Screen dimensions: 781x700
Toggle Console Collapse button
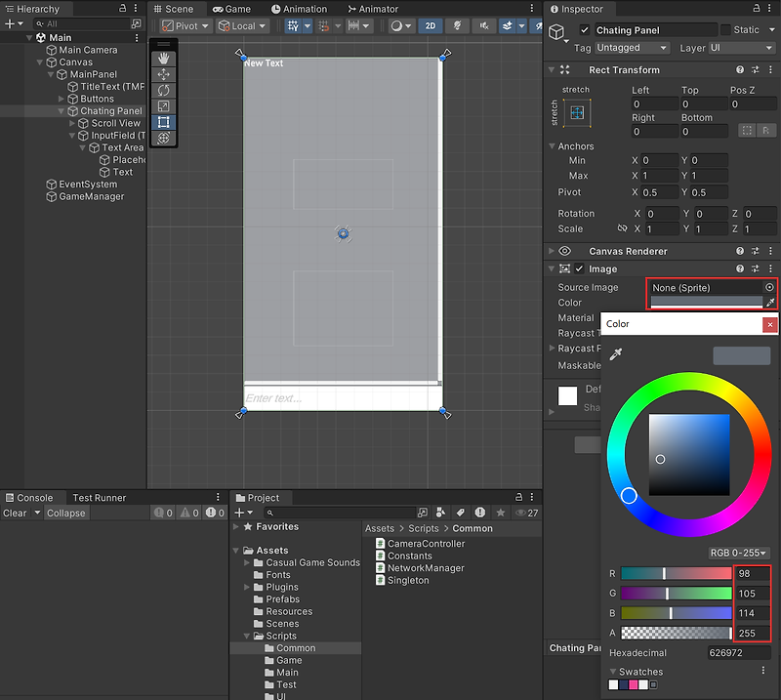[x=65, y=513]
